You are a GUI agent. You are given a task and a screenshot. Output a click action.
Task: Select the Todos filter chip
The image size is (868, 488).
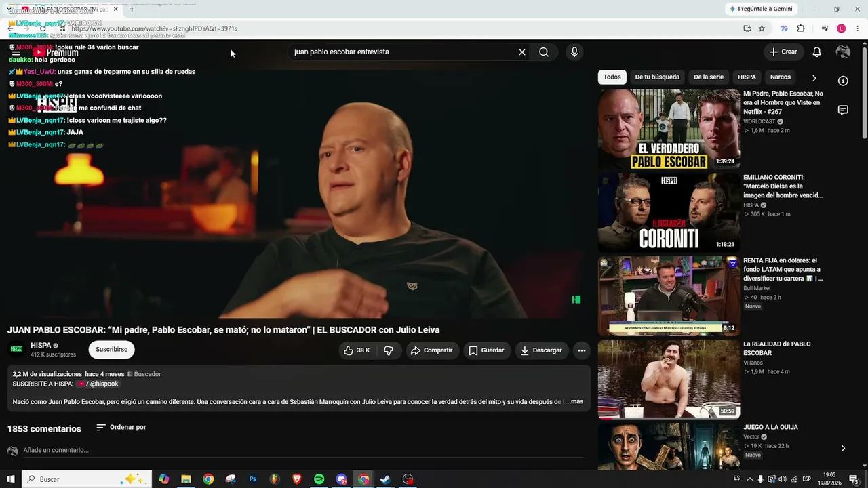click(612, 77)
